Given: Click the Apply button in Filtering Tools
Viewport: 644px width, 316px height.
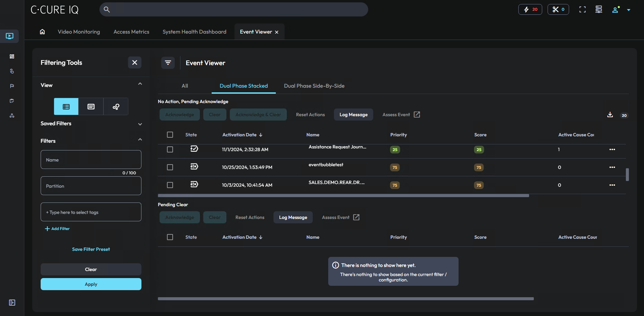Looking at the screenshot, I should [91, 284].
